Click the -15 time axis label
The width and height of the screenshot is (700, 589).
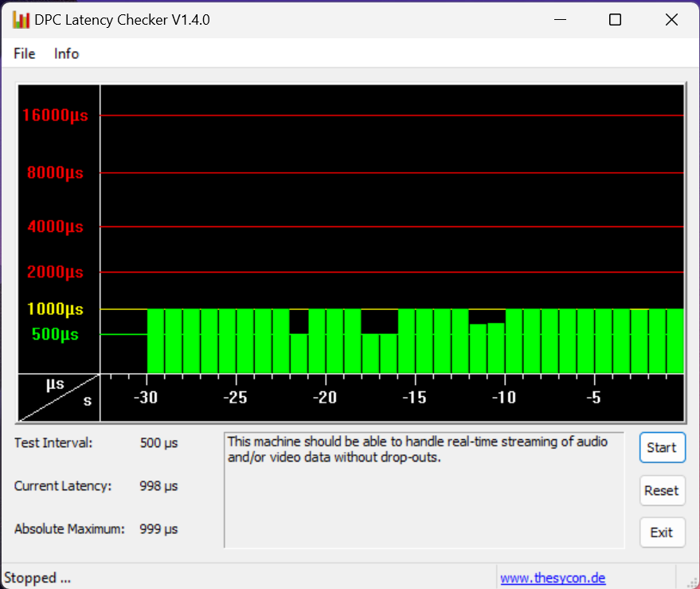click(414, 397)
